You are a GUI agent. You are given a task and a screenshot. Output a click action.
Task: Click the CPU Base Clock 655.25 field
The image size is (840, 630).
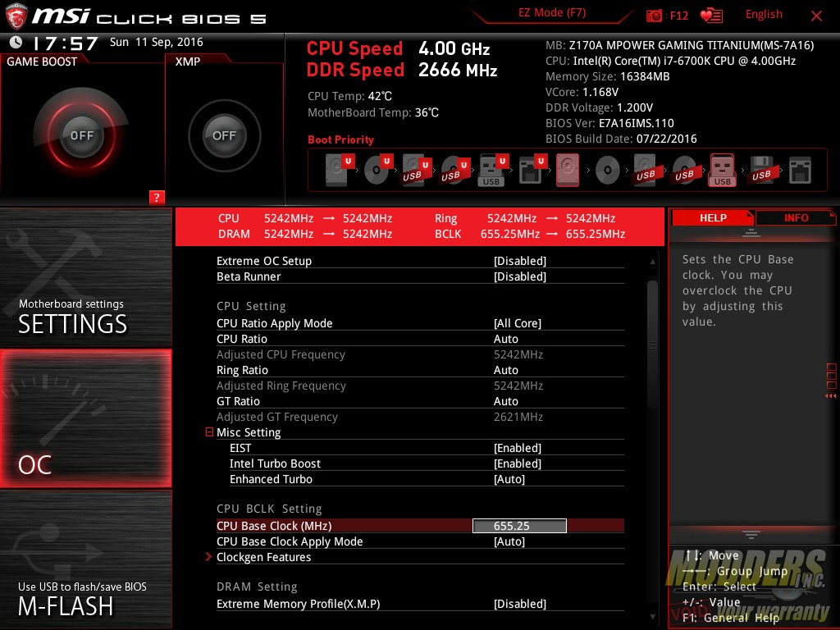(x=519, y=526)
